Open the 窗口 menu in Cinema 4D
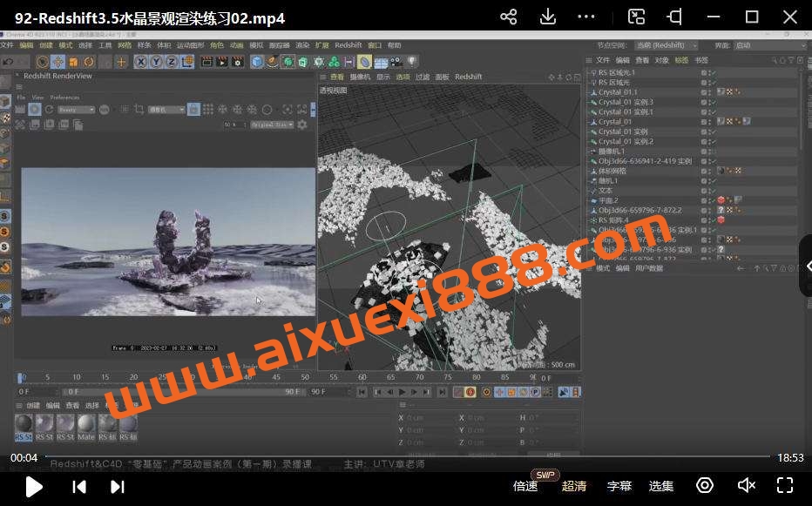Image resolution: width=812 pixels, height=506 pixels. [375, 45]
